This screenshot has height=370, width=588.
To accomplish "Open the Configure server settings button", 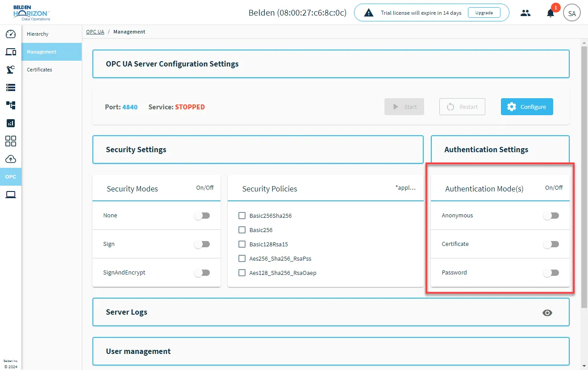I will (527, 107).
